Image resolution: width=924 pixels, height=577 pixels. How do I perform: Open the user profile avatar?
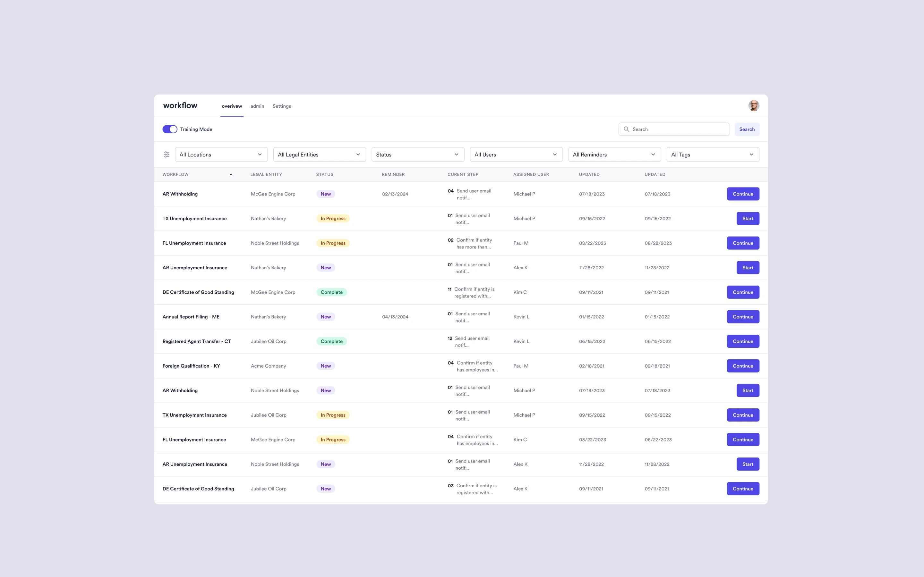tap(753, 106)
